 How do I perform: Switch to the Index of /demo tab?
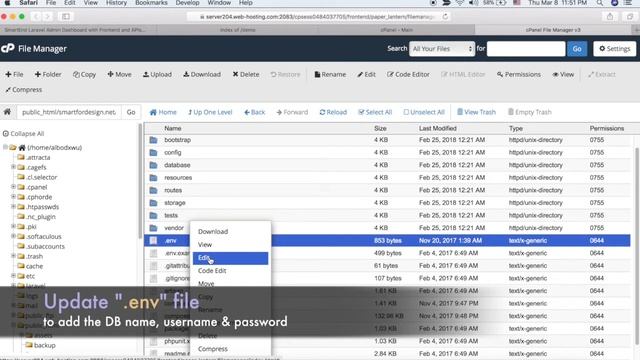[238, 30]
